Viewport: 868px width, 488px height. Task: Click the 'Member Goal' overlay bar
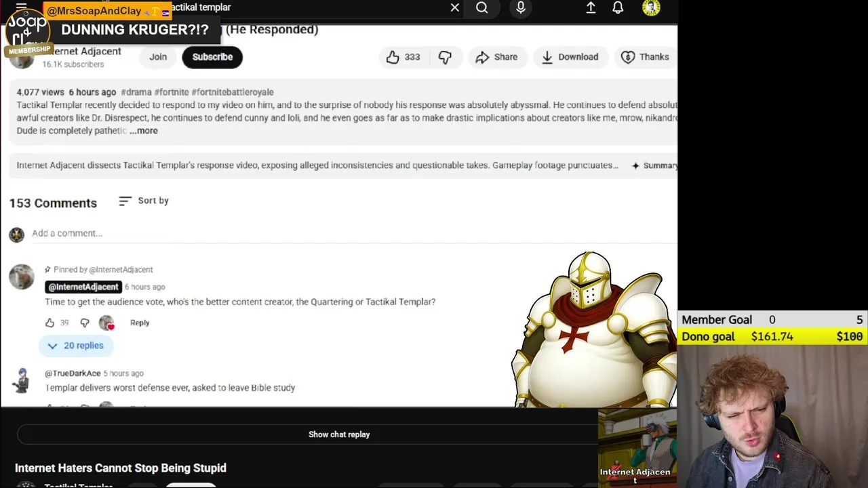coord(772,320)
